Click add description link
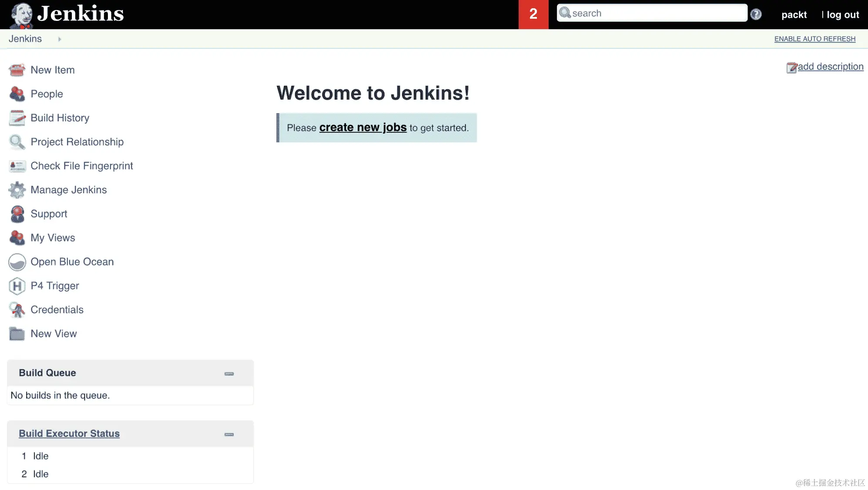This screenshot has width=868, height=490. pyautogui.click(x=830, y=67)
